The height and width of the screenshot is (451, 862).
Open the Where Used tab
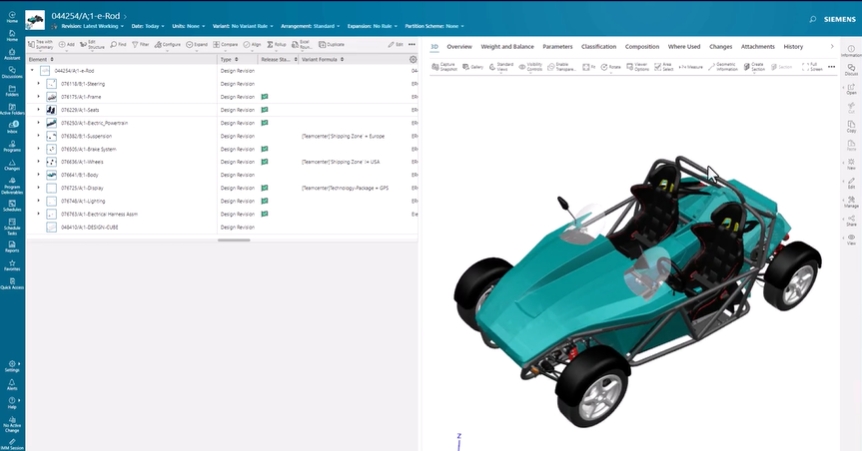point(684,47)
